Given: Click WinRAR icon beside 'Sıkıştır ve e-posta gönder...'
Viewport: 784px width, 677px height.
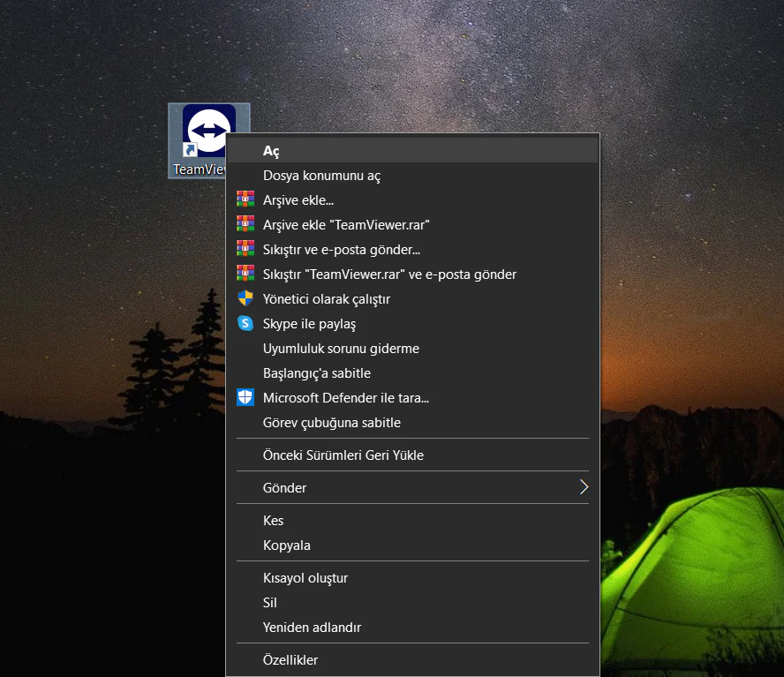Looking at the screenshot, I should coord(245,250).
